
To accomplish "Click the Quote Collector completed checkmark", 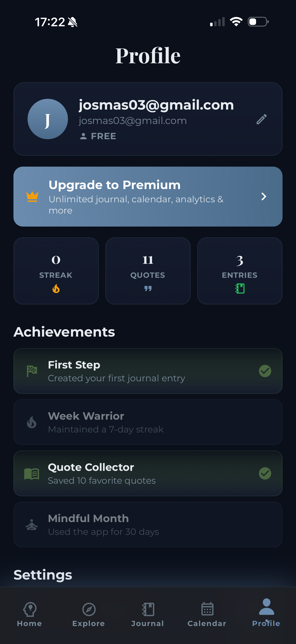I will (265, 474).
